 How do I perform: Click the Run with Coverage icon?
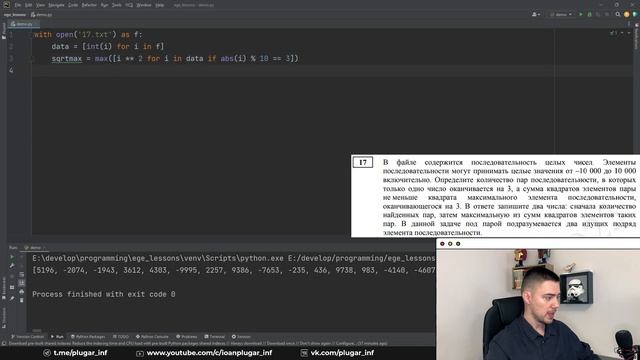click(598, 14)
